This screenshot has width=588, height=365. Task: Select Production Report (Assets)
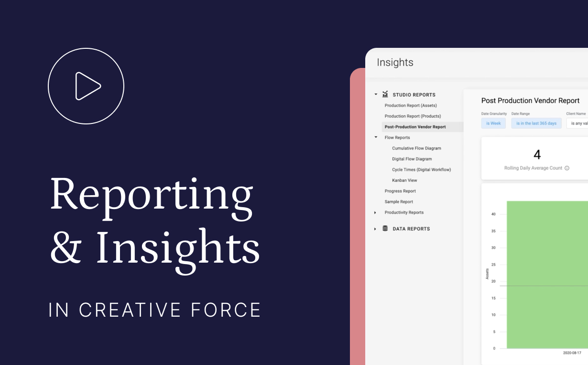click(410, 105)
